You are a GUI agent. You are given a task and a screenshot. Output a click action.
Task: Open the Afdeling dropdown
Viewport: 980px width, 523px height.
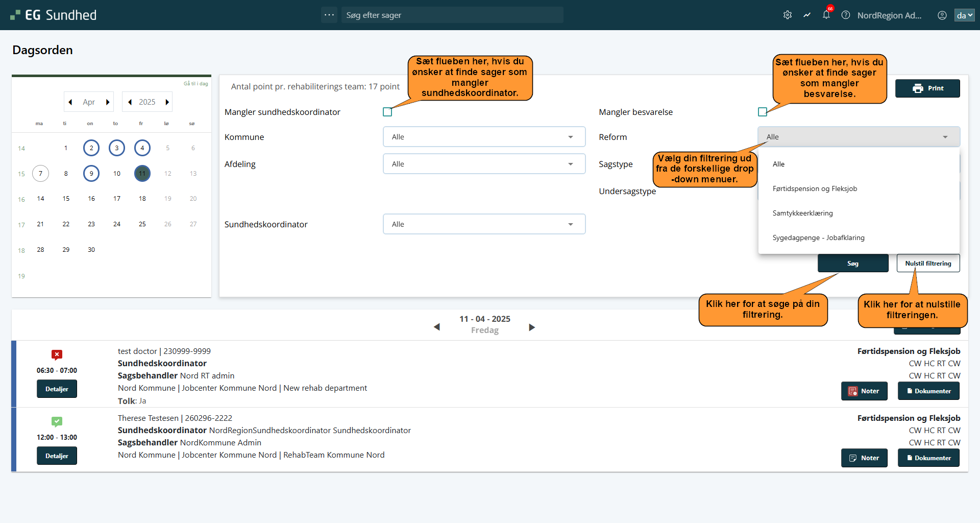(484, 164)
